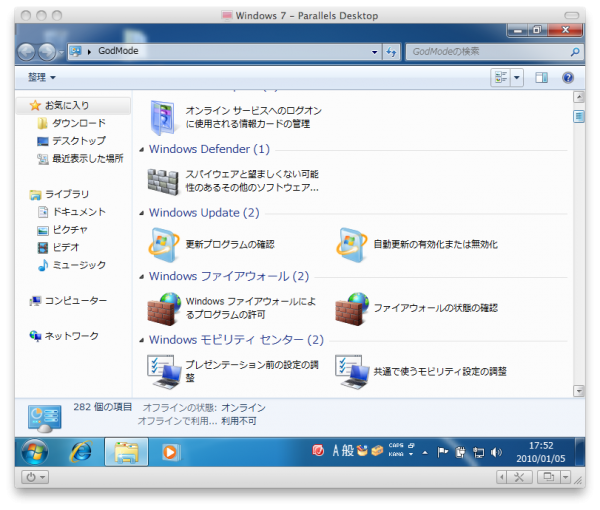Click the search magnifier icon
600x510 pixels.
[574, 52]
